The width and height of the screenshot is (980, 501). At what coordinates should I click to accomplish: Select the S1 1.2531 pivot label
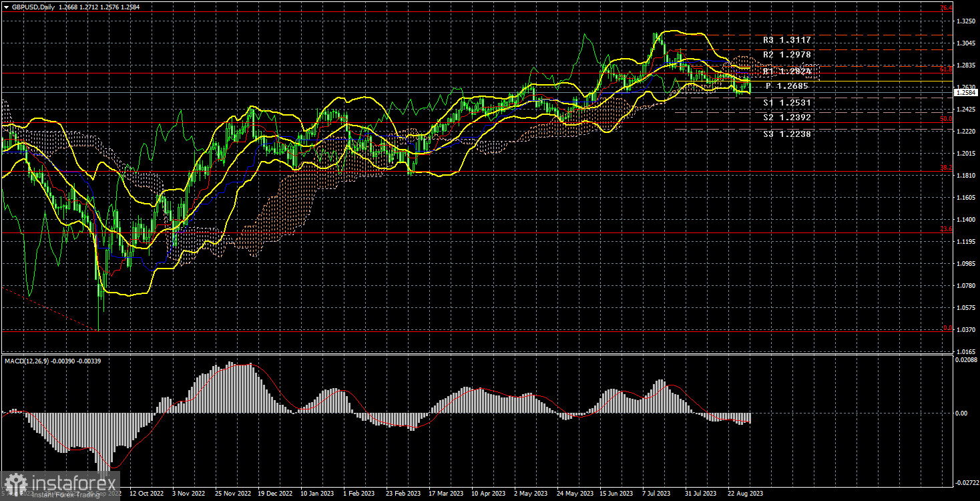coord(787,102)
